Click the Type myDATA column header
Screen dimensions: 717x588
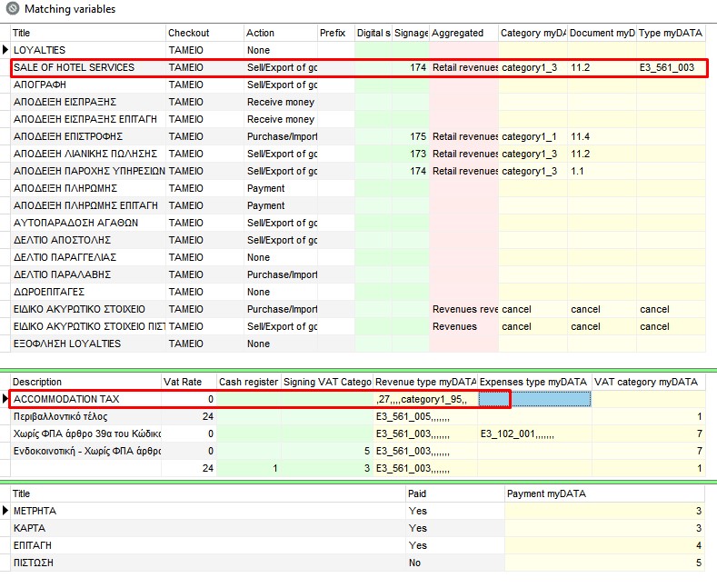pyautogui.click(x=671, y=33)
